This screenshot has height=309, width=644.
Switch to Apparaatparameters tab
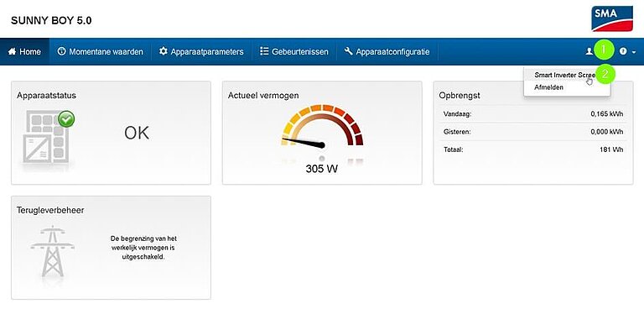pyautogui.click(x=201, y=52)
